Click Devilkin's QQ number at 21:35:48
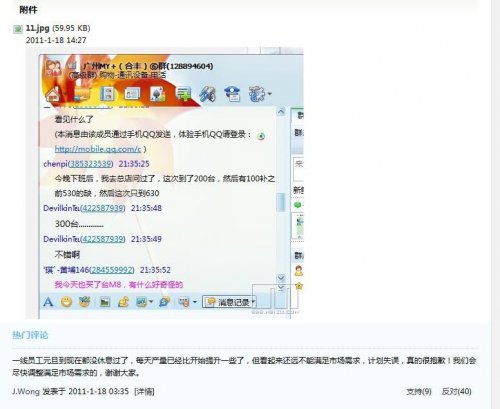The height and width of the screenshot is (409, 500). [102, 208]
